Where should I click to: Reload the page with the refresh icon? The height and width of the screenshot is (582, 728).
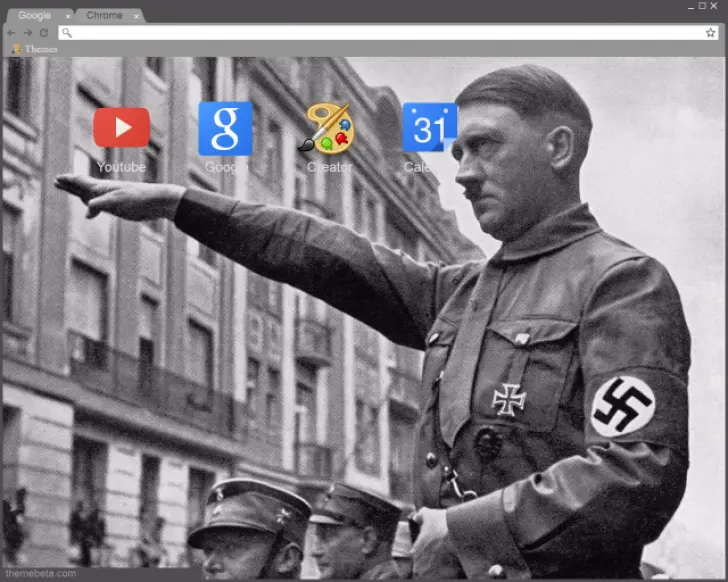point(44,33)
